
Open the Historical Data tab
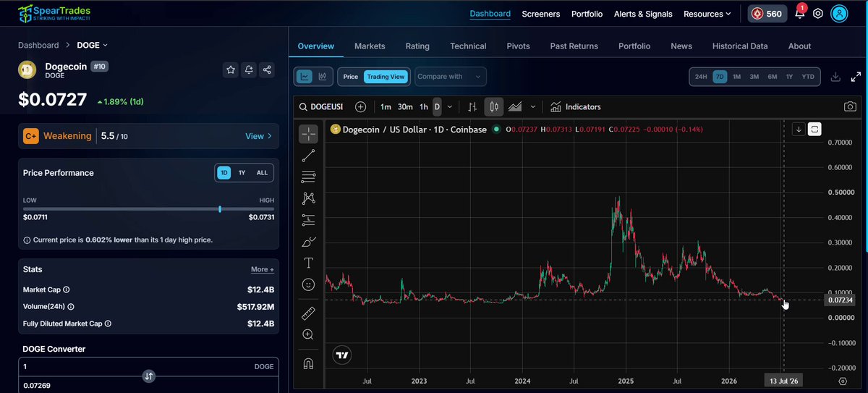point(740,46)
